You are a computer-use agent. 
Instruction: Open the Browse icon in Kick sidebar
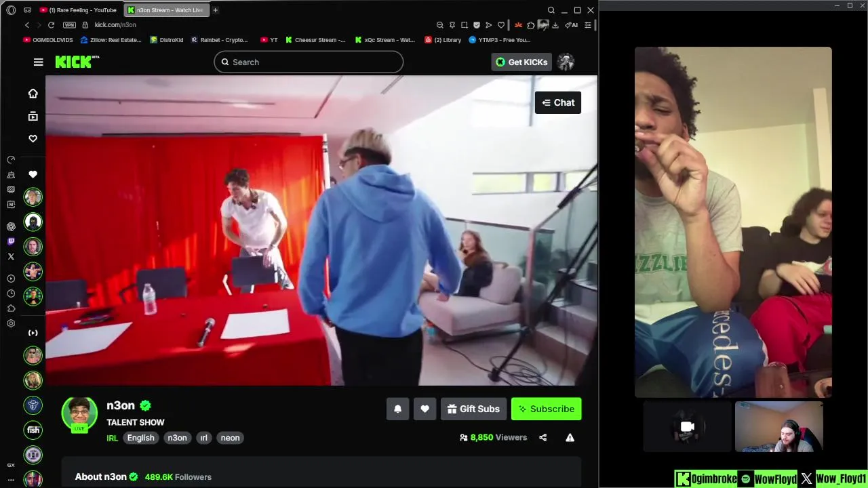click(33, 116)
